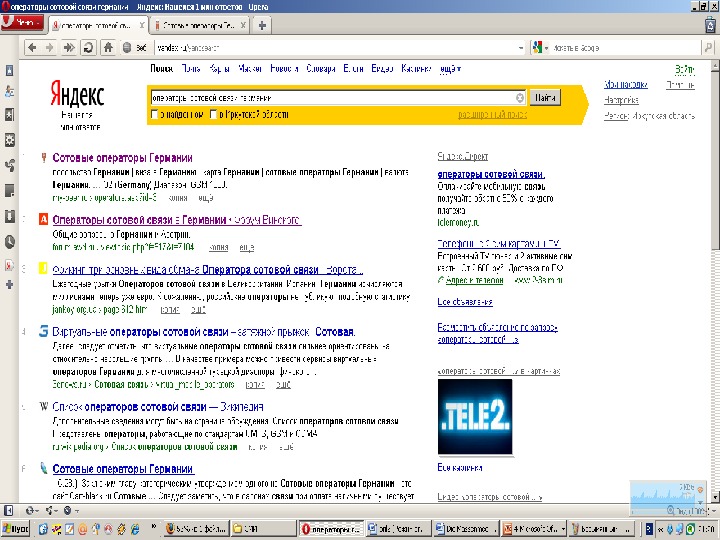The image size is (720, 540).
Task: Open the Unite panel icon in sidebar
Action: tap(9, 165)
